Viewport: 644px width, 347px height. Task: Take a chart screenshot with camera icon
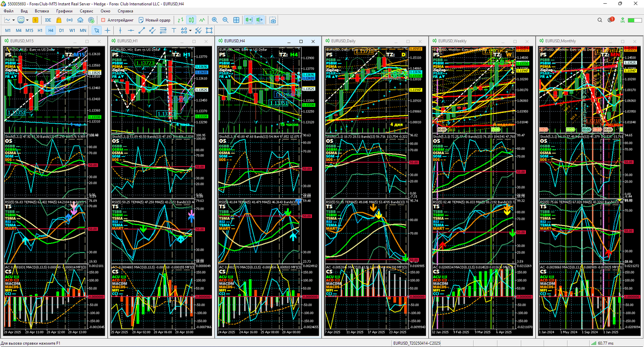pyautogui.click(x=273, y=20)
